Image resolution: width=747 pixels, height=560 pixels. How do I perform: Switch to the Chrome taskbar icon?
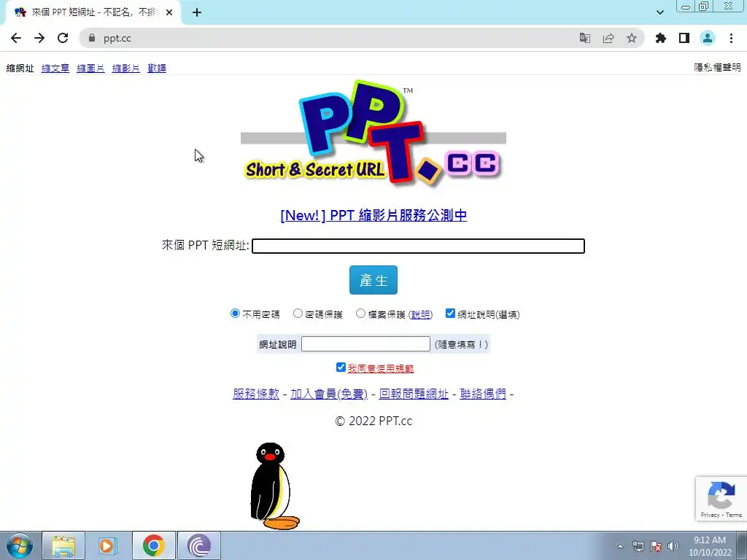pos(153,545)
